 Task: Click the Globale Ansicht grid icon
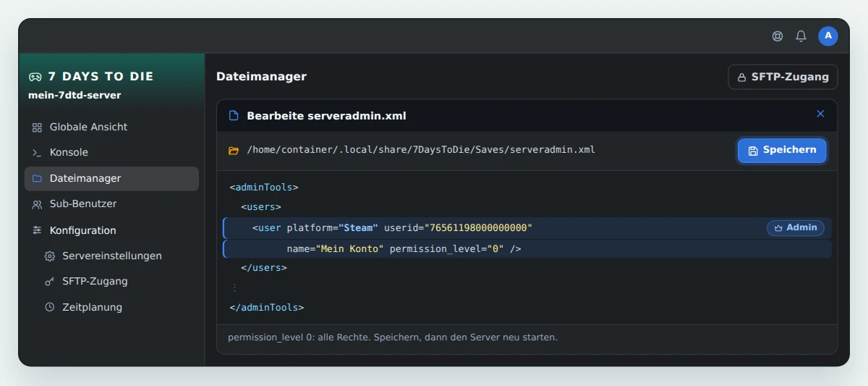click(x=37, y=127)
